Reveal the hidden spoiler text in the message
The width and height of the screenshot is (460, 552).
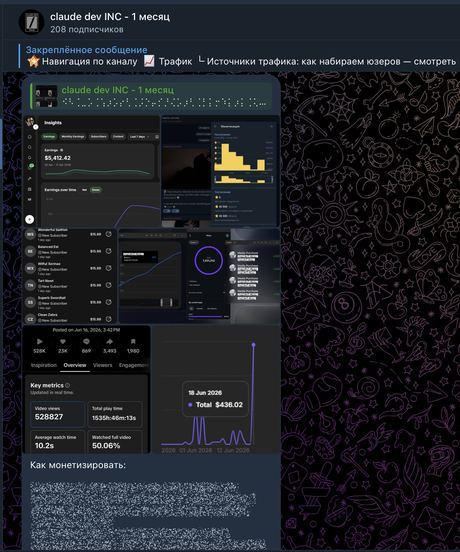coord(148,515)
